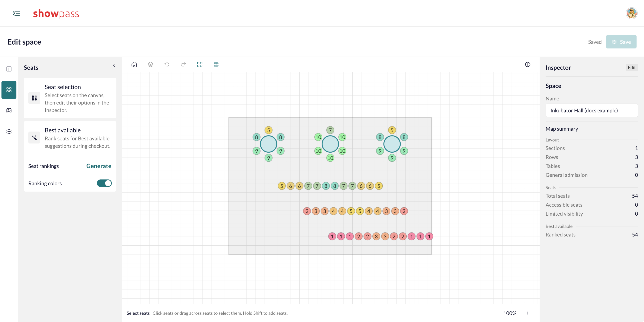Viewport: 644px width, 322px height.
Task: Select the middle round table
Action: coord(330,144)
